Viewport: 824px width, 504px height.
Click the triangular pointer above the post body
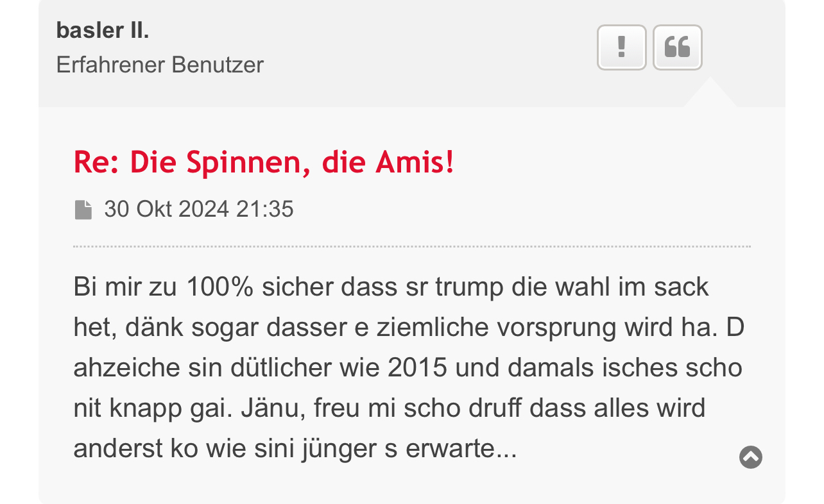tap(710, 94)
